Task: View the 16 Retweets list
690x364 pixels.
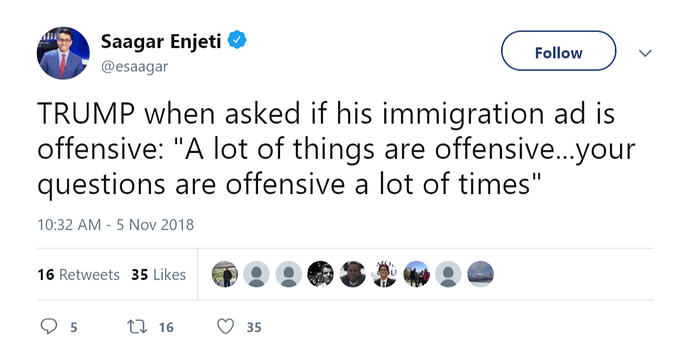Action: 78,275
